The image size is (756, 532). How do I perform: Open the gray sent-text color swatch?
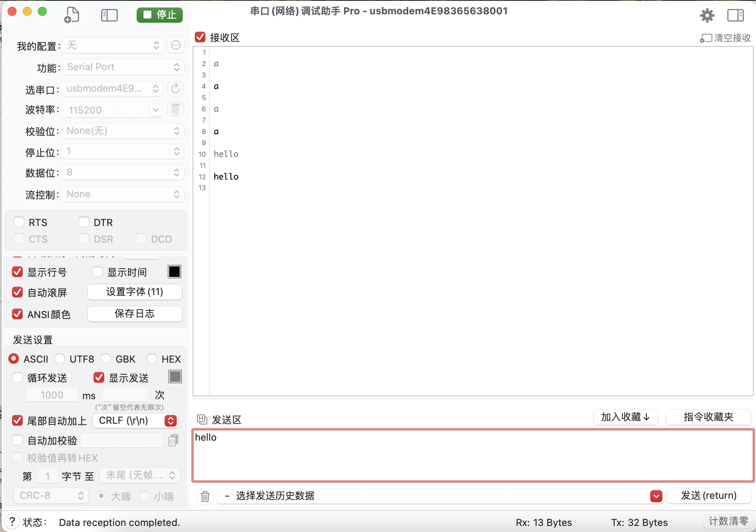point(175,377)
